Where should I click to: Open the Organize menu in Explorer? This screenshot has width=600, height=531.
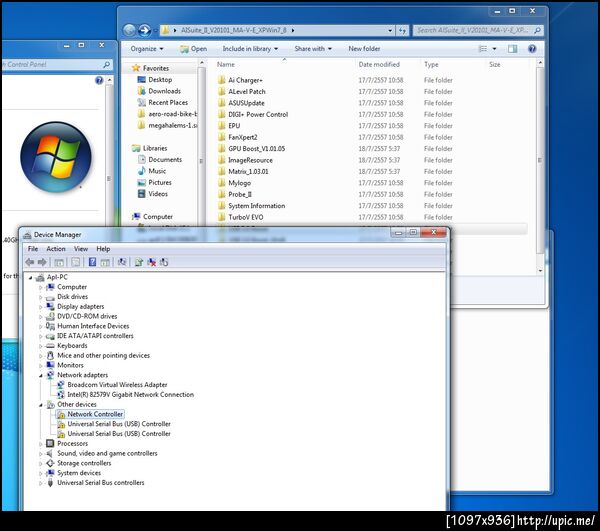pyautogui.click(x=147, y=49)
